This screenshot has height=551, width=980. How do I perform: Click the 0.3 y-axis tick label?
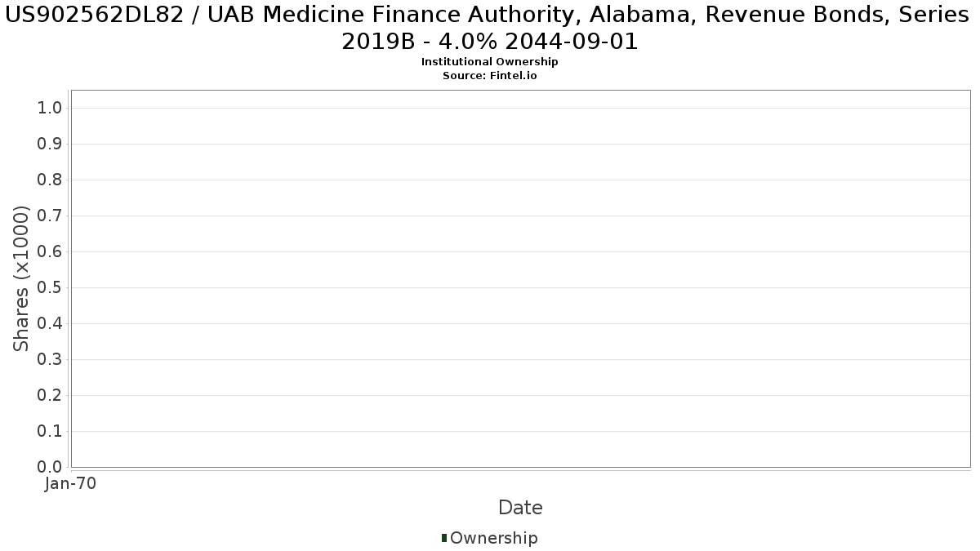point(50,359)
